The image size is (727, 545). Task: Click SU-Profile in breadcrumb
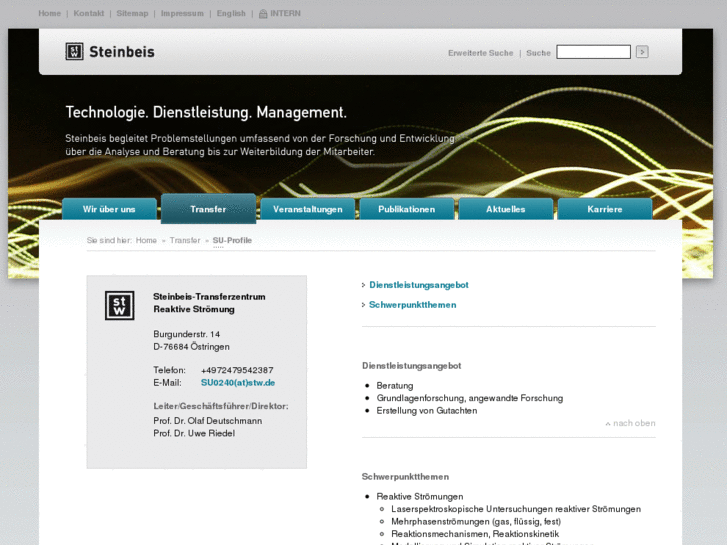pos(232,240)
